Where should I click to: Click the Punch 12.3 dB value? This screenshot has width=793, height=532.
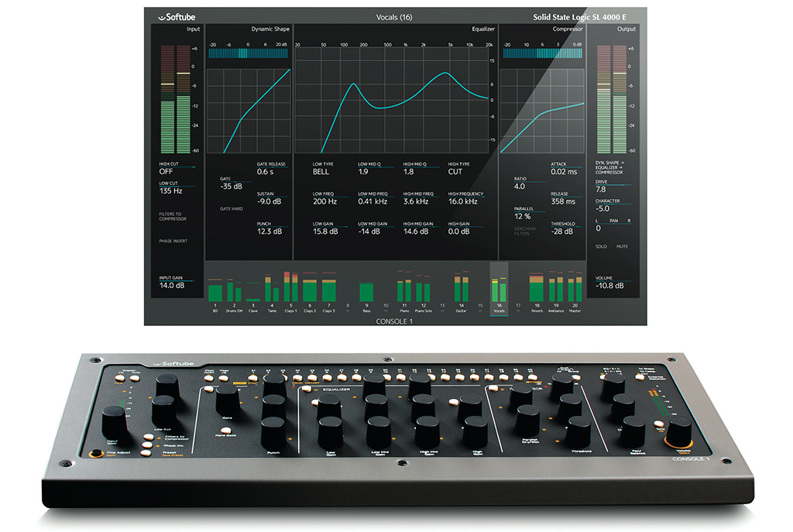click(x=269, y=232)
